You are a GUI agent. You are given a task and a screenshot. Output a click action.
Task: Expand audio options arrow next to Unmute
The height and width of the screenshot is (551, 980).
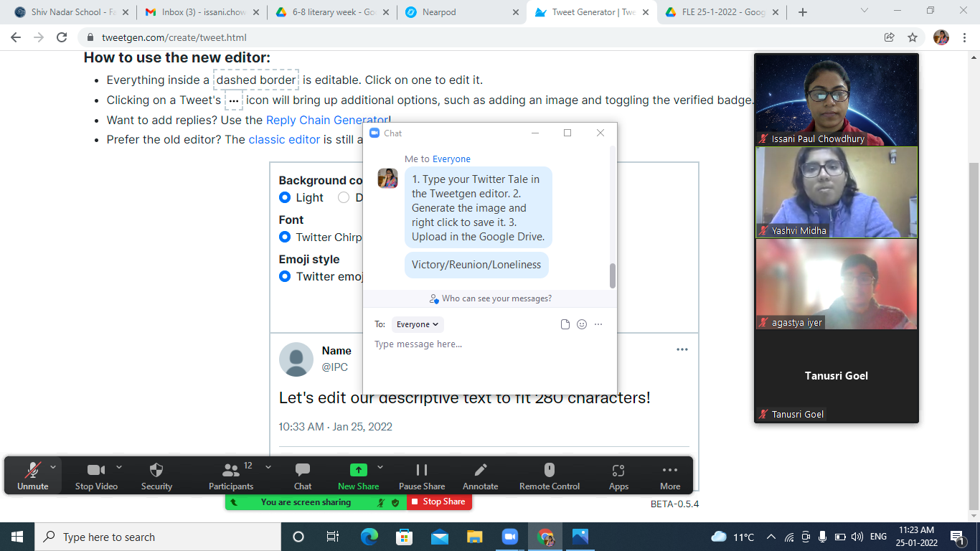coord(53,467)
